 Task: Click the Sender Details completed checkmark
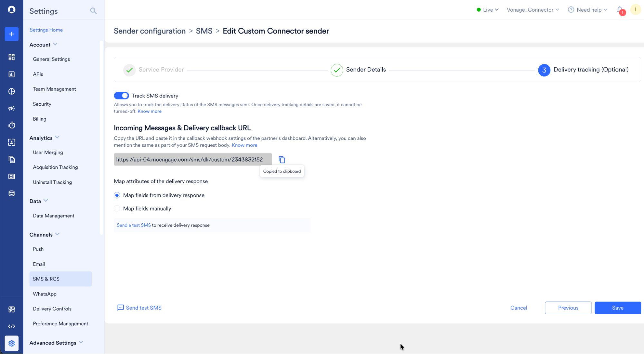tap(337, 70)
